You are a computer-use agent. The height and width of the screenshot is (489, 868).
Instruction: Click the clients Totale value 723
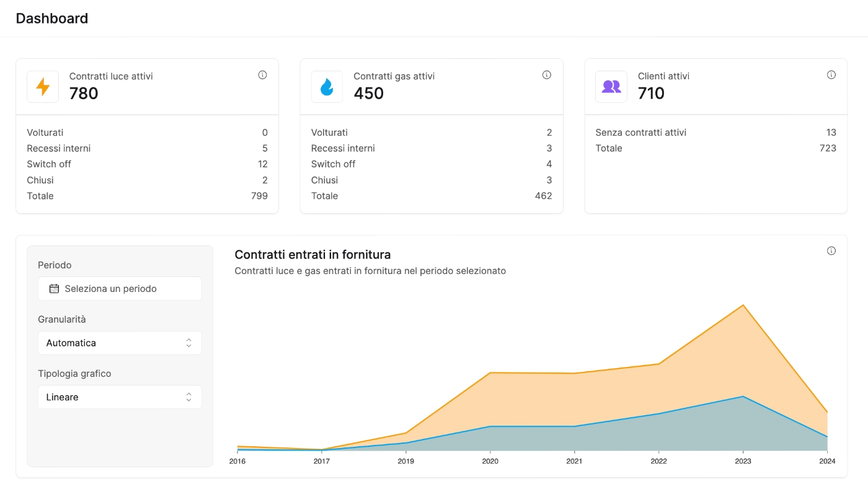click(828, 148)
